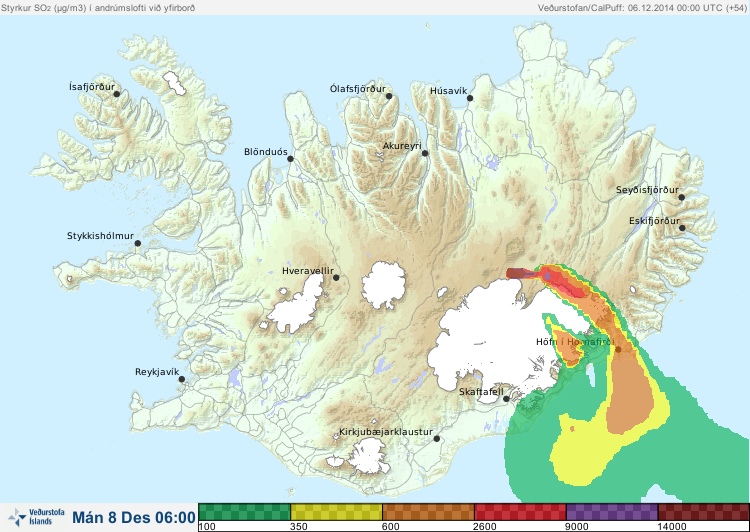The height and width of the screenshot is (532, 750).
Task: Click the Styrkur SO2 title text
Action: coord(98,8)
